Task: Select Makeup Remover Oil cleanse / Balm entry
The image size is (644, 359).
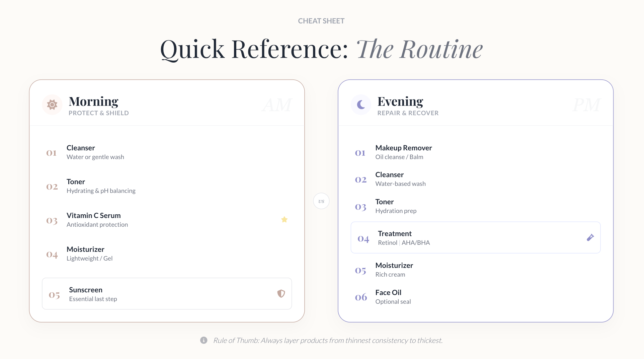Action: [403, 152]
